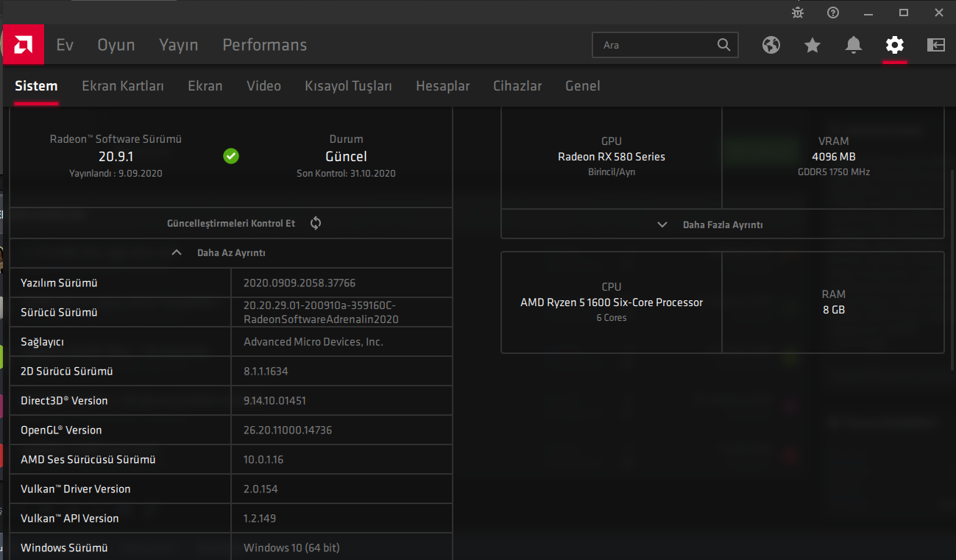Select the Vulkan Driver Version 2.0.154
The width and height of the screenshot is (956, 560).
click(x=261, y=489)
